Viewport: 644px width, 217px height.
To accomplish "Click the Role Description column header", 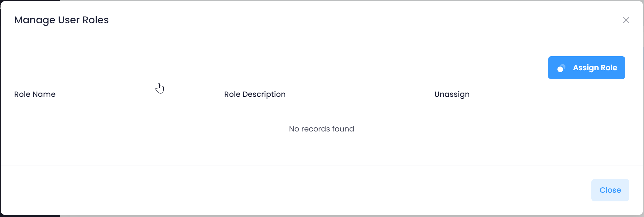I will (255, 95).
